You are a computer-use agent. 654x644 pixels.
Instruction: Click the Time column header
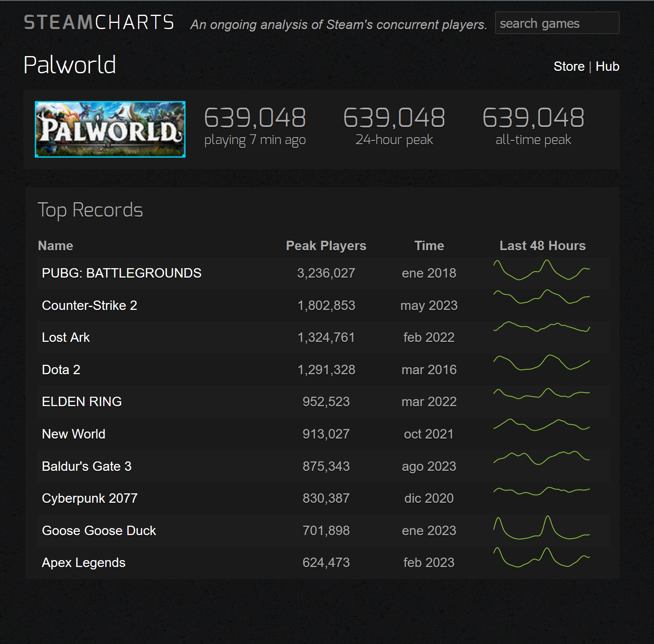tap(429, 246)
